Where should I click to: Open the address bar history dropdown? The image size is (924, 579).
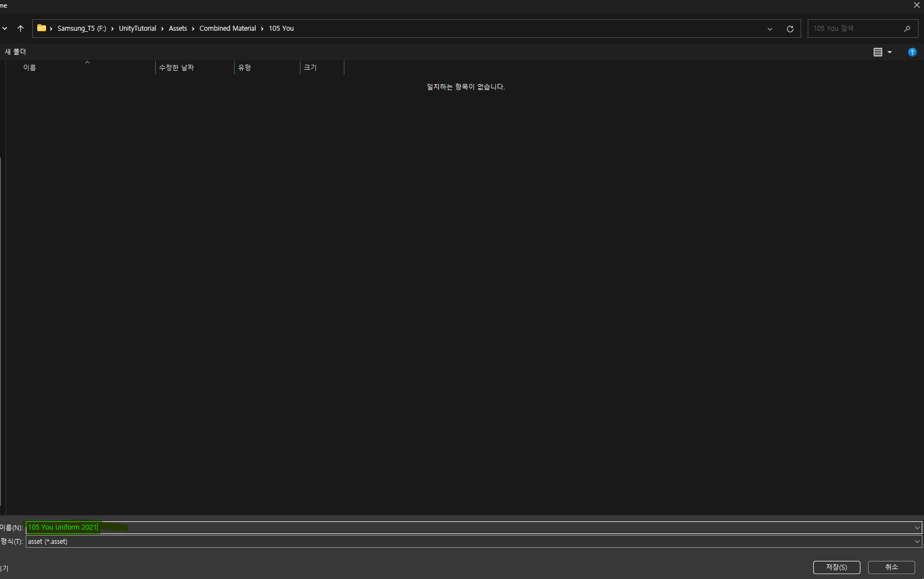769,29
